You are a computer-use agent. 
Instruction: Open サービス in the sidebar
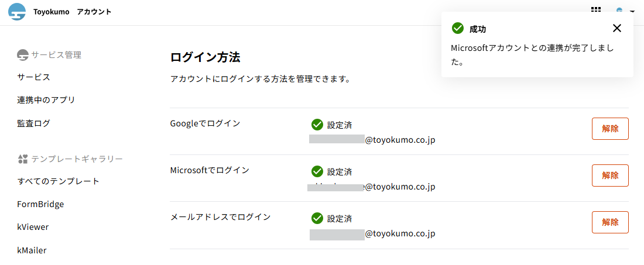(34, 77)
